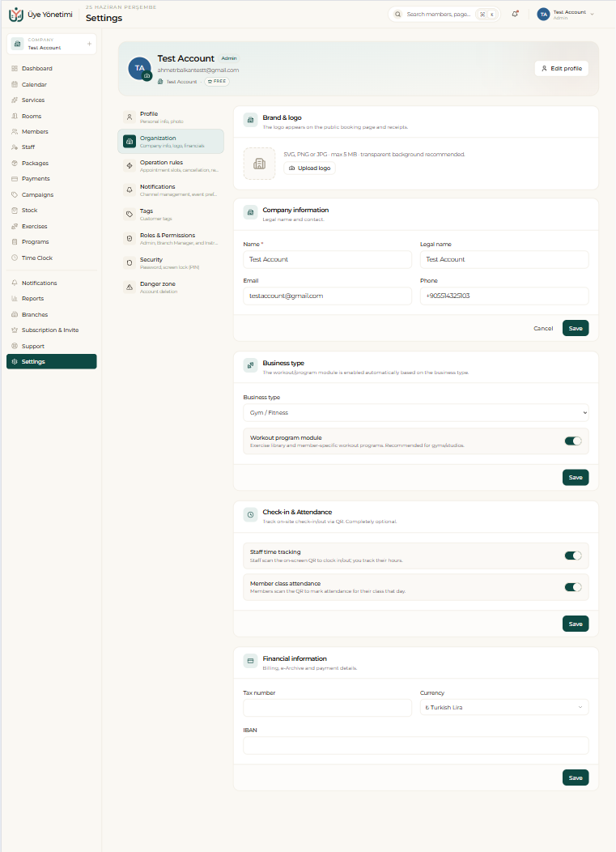Click the IBAN input field
Screen dimensions: 616x852
click(415, 745)
